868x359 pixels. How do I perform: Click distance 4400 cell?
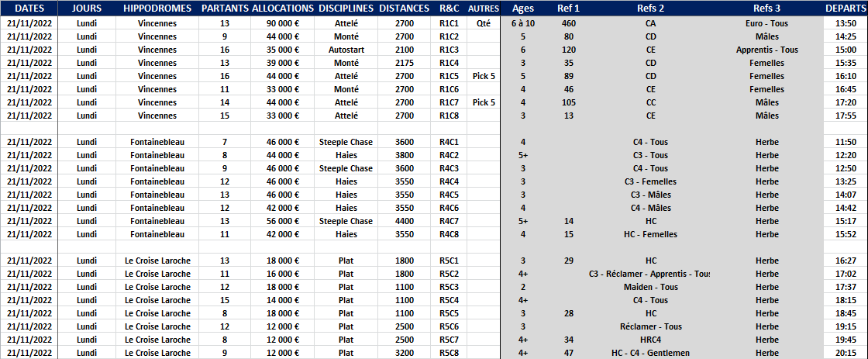(x=405, y=221)
